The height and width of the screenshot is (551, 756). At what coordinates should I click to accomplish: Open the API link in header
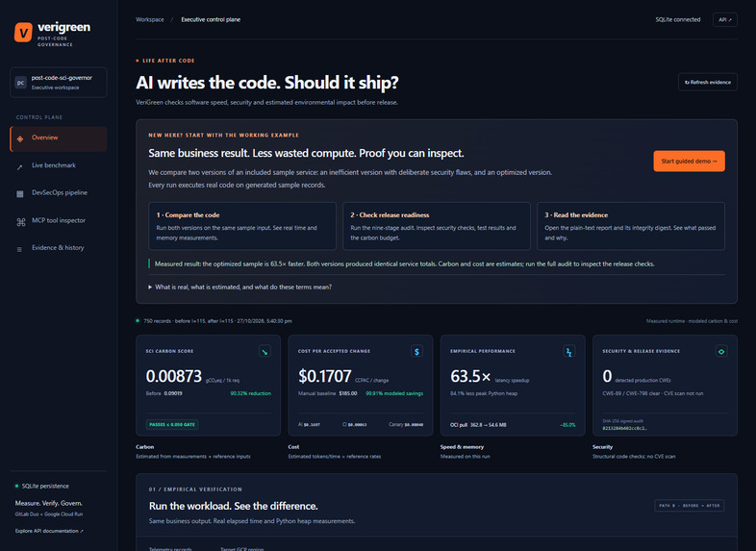724,20
